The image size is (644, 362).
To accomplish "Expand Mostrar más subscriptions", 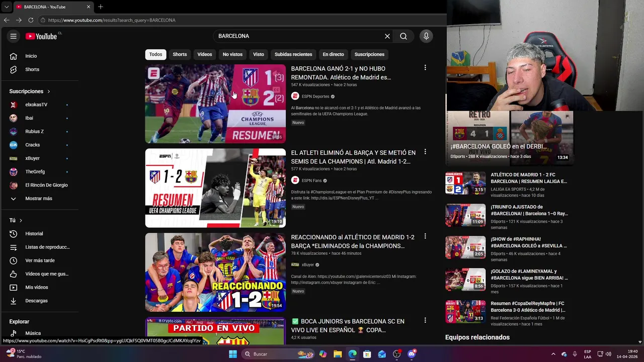I will point(39,199).
